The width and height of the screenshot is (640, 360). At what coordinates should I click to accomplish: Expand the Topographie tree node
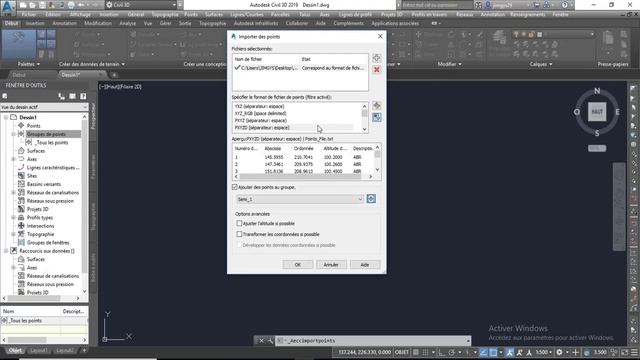pyautogui.click(x=13, y=234)
